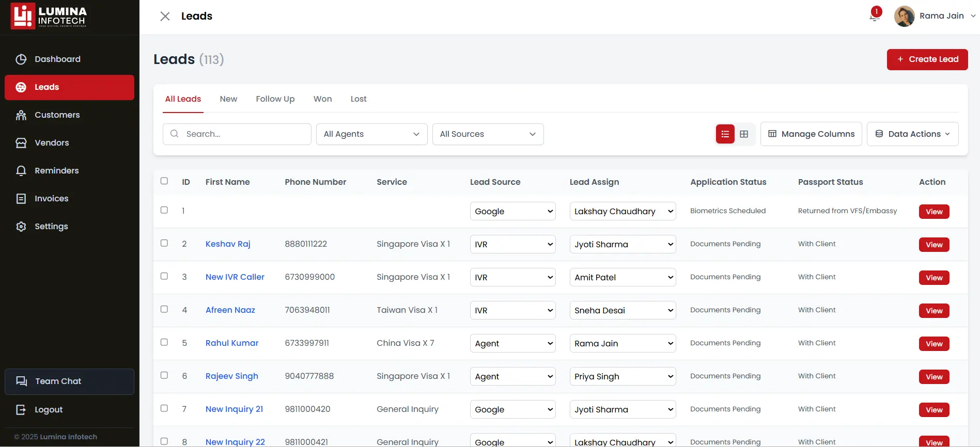Toggle the select-all leads checkbox
980x447 pixels.
(164, 181)
